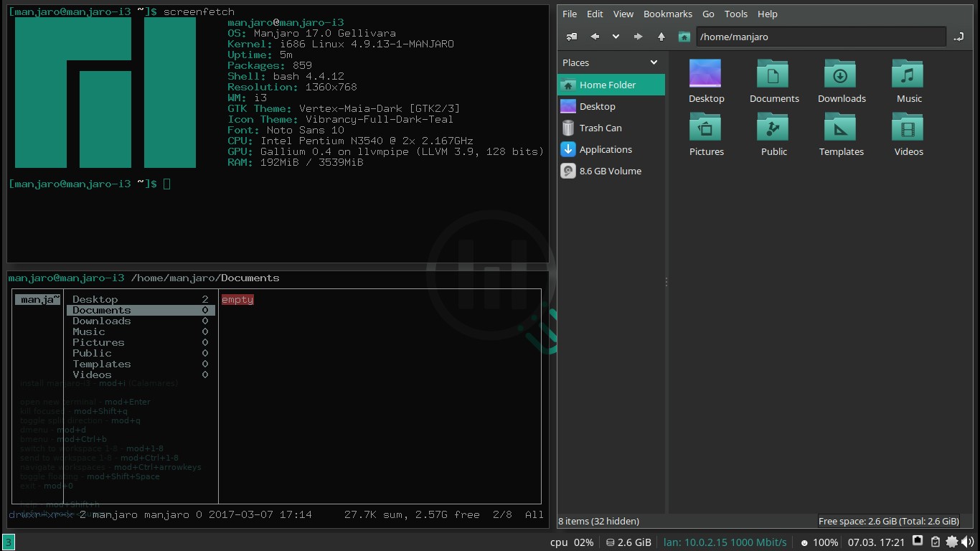Click the first system tray icon

pyautogui.click(x=918, y=541)
